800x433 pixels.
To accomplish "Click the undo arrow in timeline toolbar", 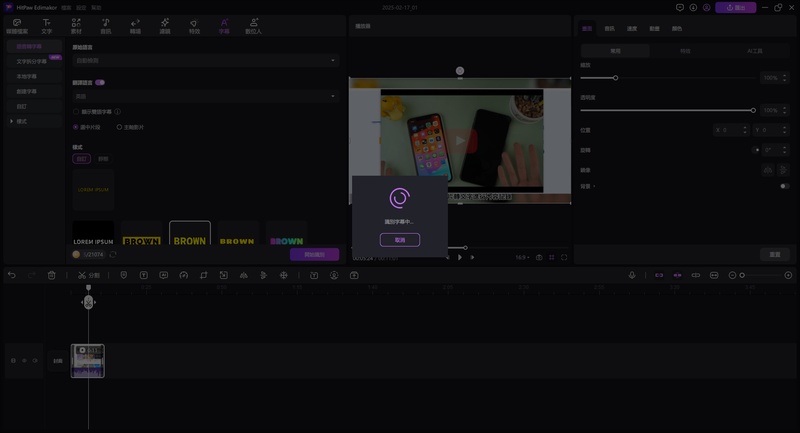I will pyautogui.click(x=12, y=275).
